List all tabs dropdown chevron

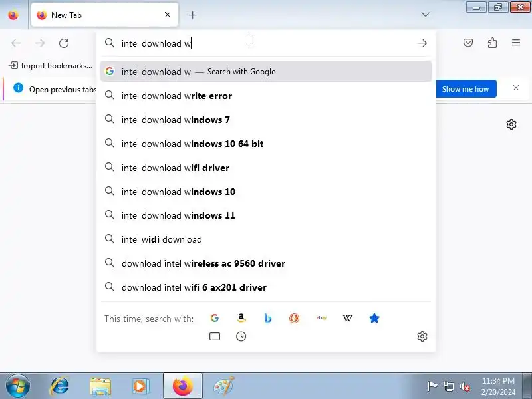(425, 15)
